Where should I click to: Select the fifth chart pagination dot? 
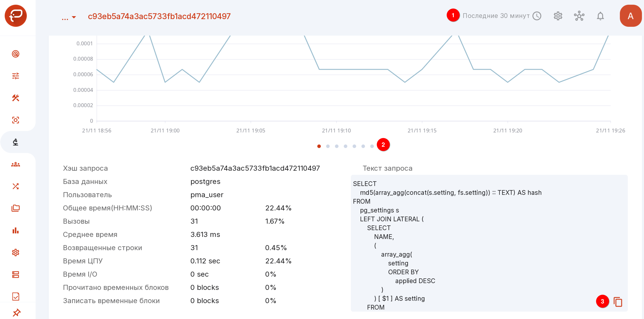tap(354, 146)
